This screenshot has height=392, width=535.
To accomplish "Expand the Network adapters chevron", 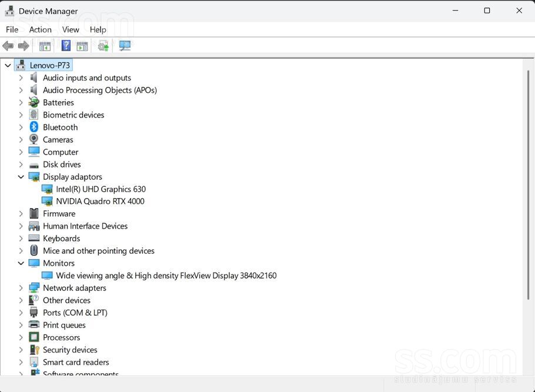I will [x=21, y=288].
